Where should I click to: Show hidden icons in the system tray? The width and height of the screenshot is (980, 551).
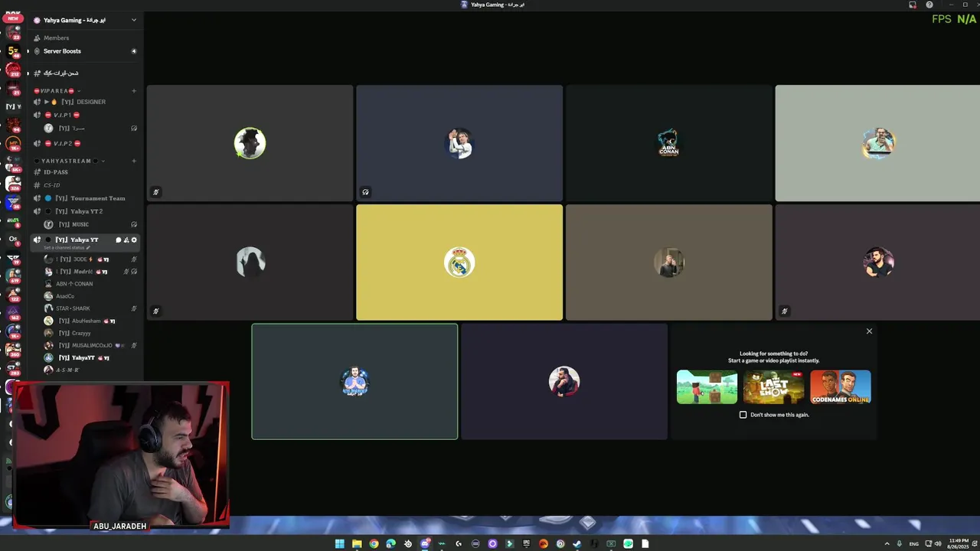887,543
